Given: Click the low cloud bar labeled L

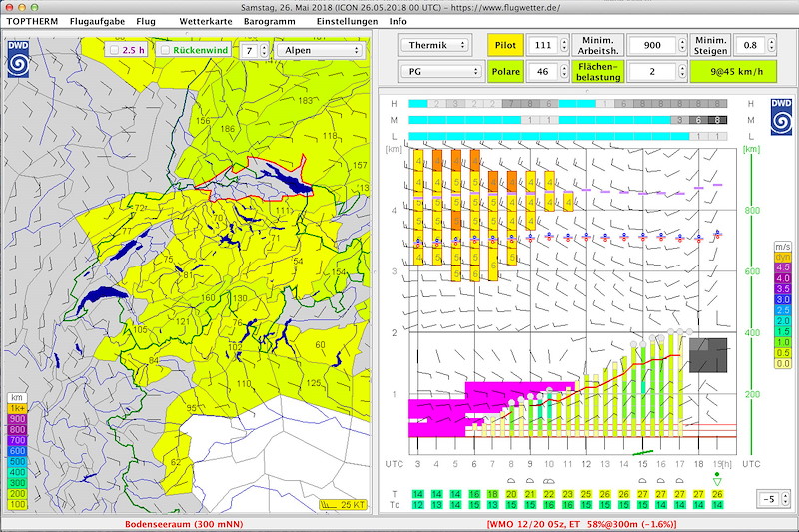Looking at the screenshot, I should (x=567, y=136).
